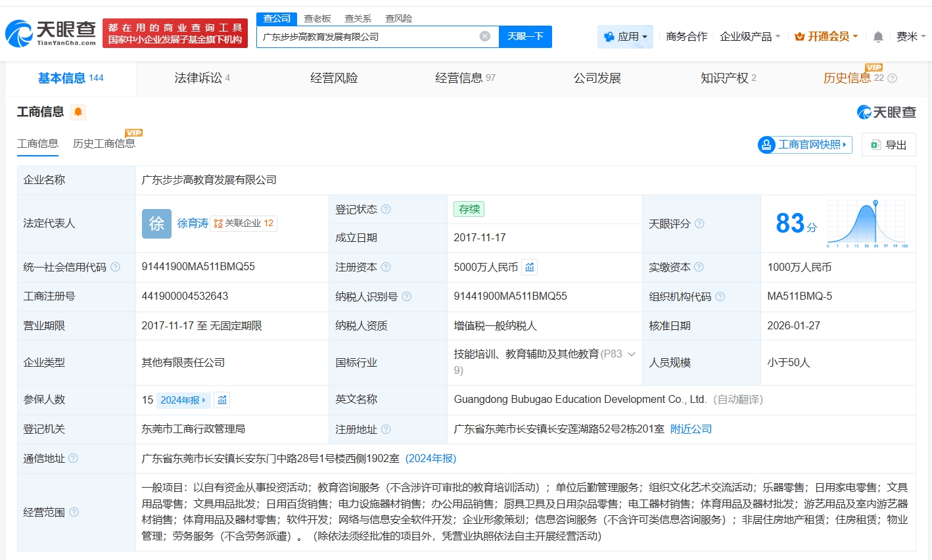Open the notification bell at top right
The image size is (932, 560).
[x=877, y=37]
